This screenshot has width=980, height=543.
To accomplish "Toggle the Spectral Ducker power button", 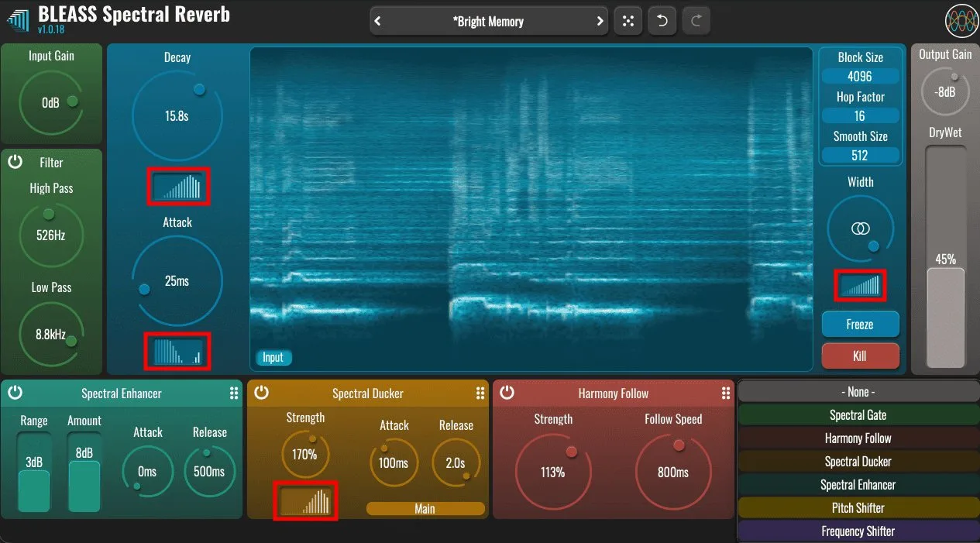I will (x=261, y=393).
